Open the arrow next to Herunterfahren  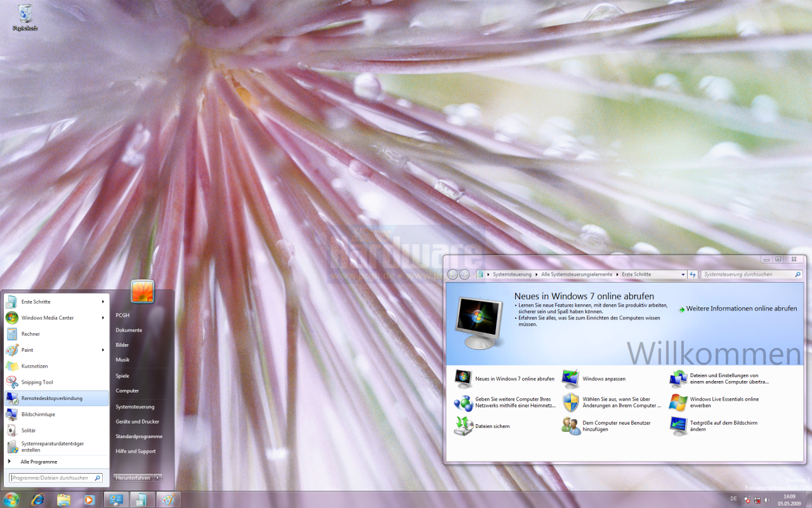(158, 478)
